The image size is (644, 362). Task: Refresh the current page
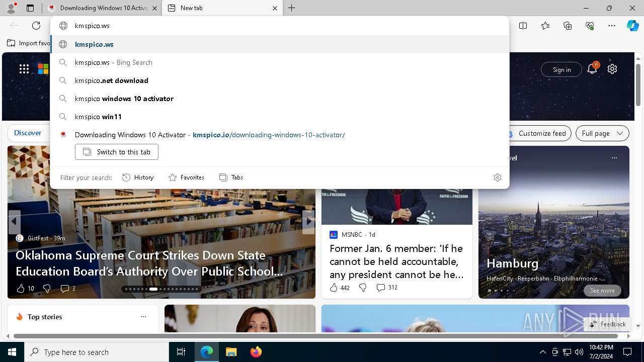[36, 26]
